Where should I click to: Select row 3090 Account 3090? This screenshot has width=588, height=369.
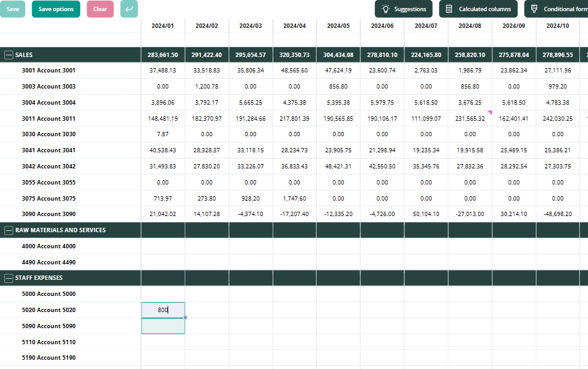[x=48, y=214]
